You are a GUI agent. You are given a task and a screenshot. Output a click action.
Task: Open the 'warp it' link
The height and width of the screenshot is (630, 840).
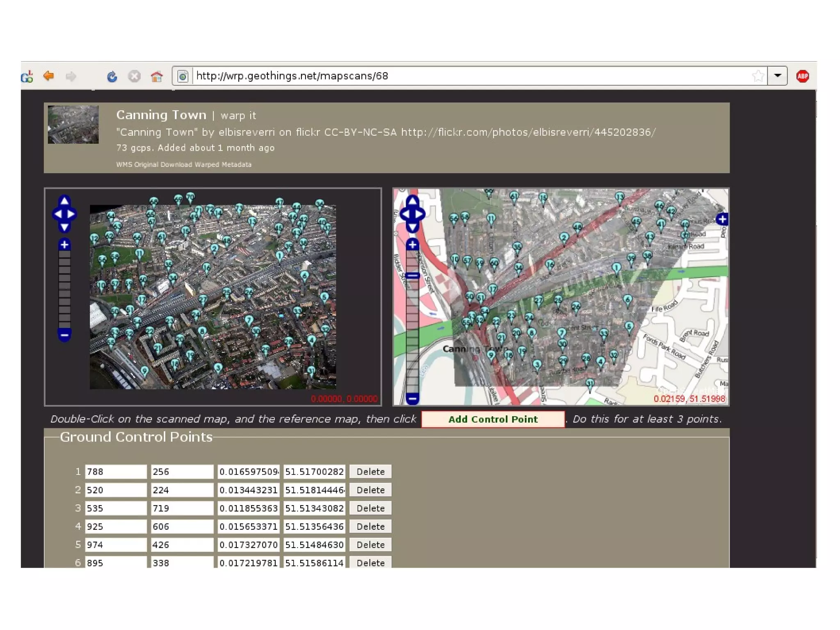(238, 116)
